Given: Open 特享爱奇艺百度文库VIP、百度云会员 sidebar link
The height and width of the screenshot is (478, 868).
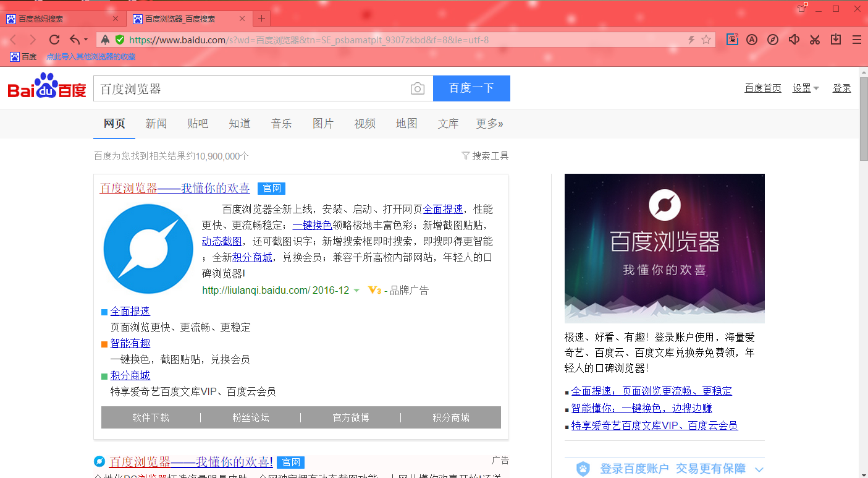Looking at the screenshot, I should pos(654,425).
